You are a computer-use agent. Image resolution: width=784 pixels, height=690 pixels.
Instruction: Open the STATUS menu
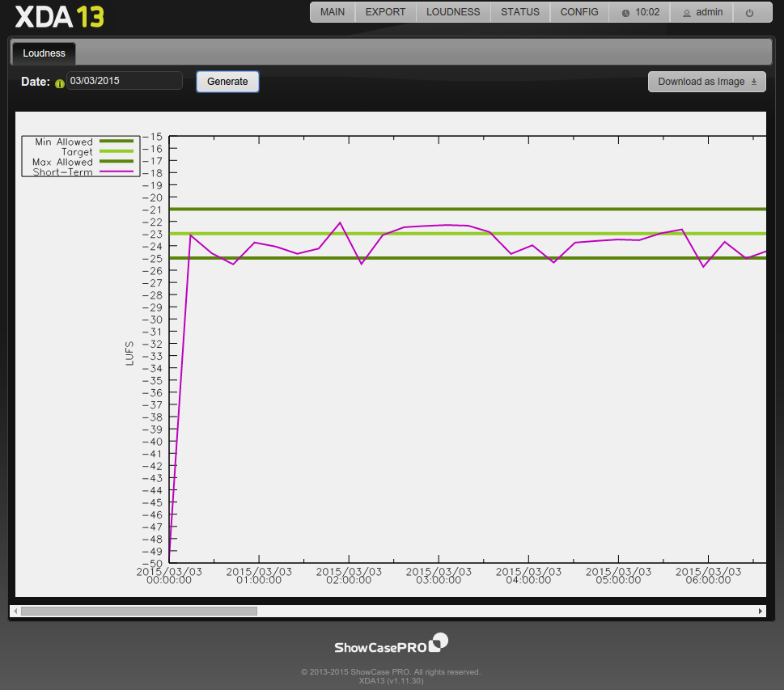pyautogui.click(x=519, y=12)
